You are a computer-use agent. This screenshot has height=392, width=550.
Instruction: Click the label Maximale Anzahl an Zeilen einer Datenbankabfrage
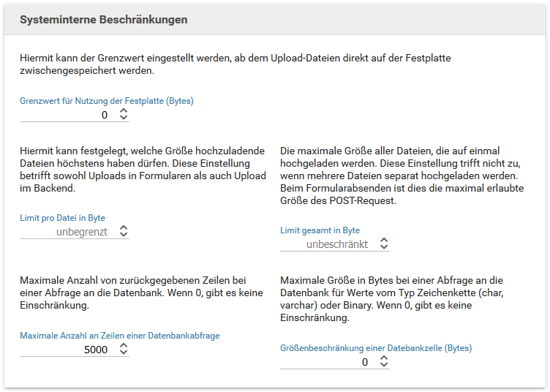coord(120,336)
